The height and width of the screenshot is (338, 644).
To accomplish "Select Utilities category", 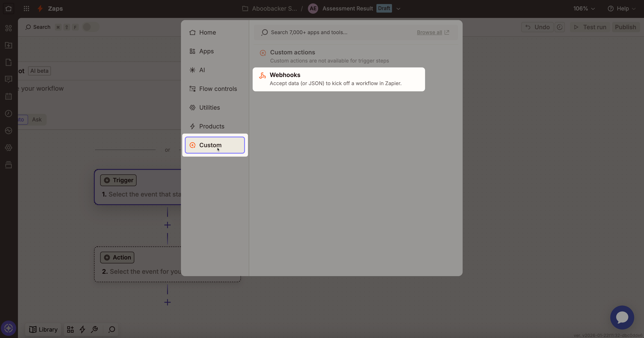I will click(209, 108).
